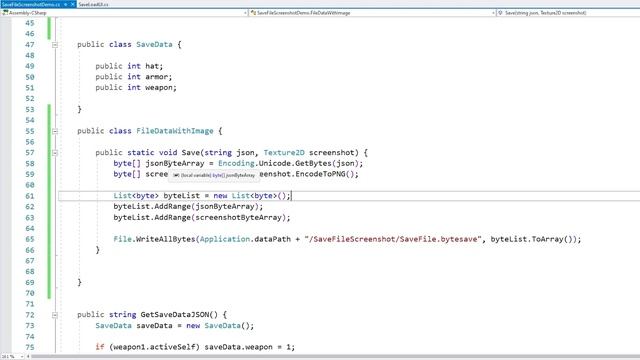Click line number 47 in gutter
This screenshot has height=360, width=640.
click(30, 44)
